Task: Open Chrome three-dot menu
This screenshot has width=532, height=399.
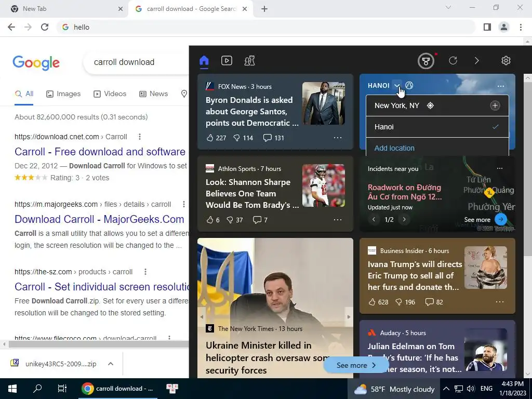Action: [x=521, y=27]
